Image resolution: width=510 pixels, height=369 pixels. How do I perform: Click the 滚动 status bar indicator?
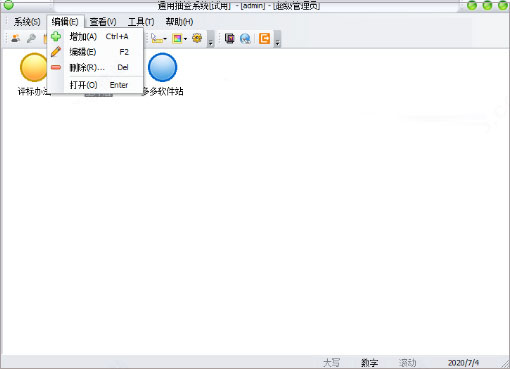coord(407,362)
